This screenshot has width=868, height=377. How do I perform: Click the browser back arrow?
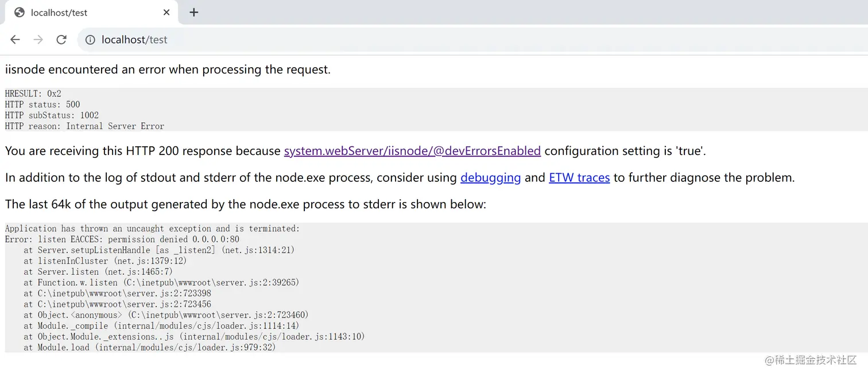(15, 40)
